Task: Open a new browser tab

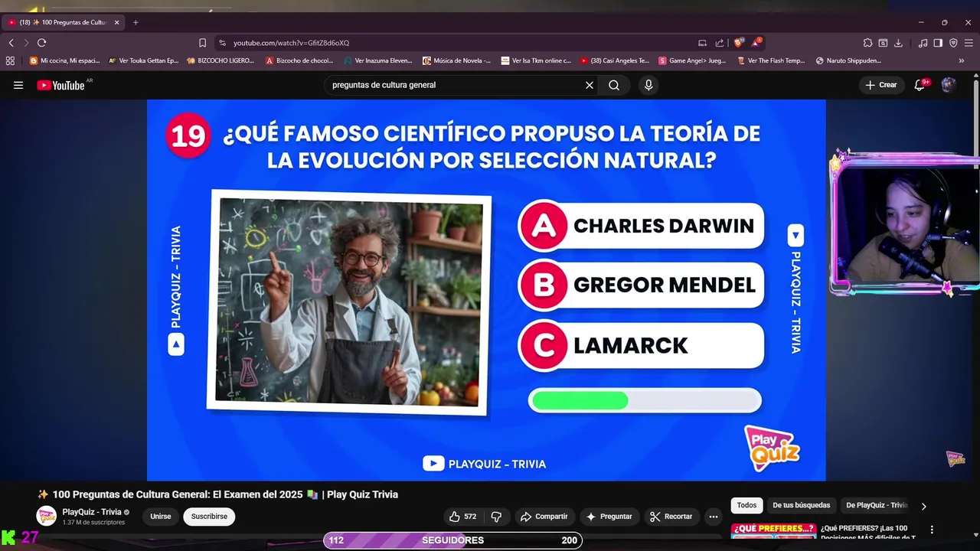Action: click(136, 22)
